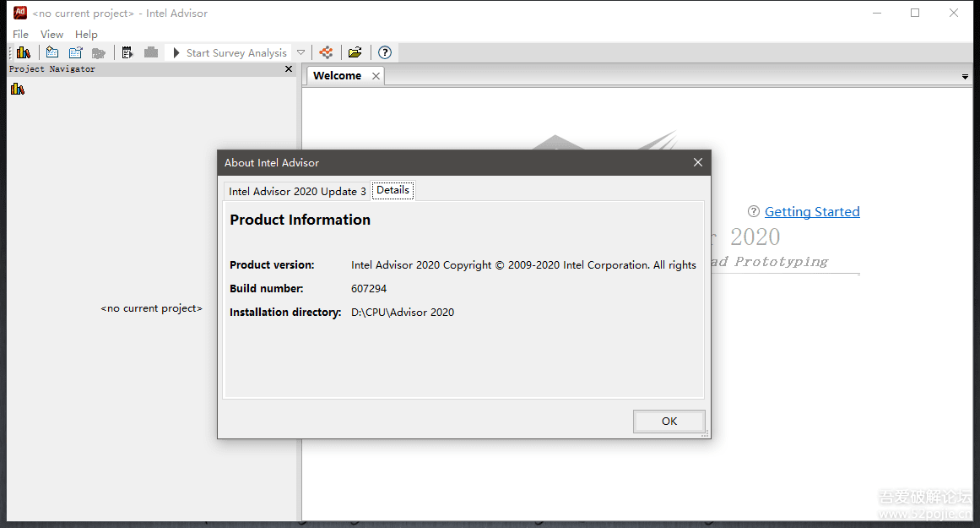This screenshot has width=980, height=528.
Task: Close the Project Navigator panel
Action: (x=289, y=68)
